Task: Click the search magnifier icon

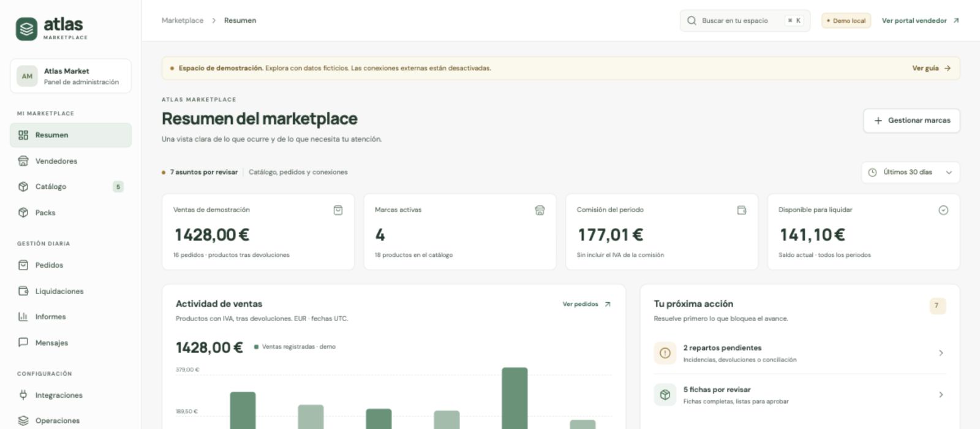Action: click(x=692, y=21)
